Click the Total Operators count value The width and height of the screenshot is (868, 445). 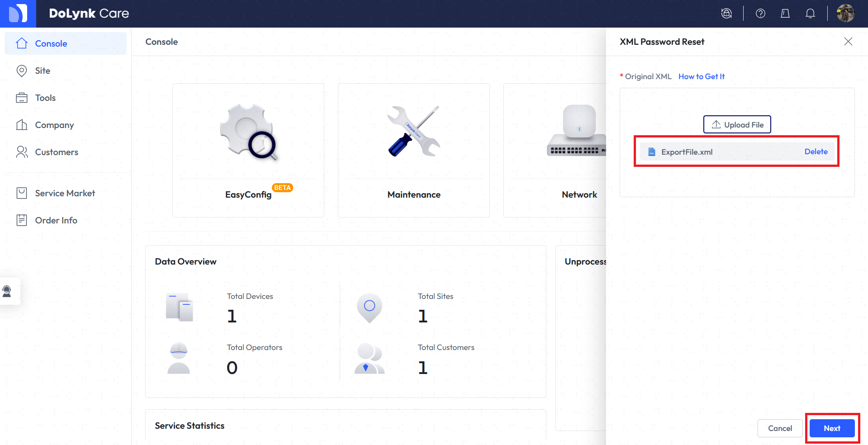click(232, 368)
